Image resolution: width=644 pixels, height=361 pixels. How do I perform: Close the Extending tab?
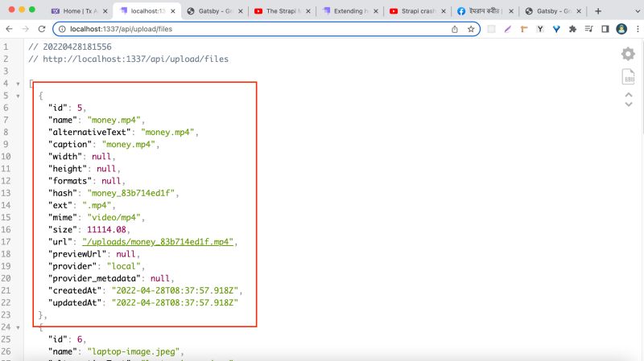(376, 11)
